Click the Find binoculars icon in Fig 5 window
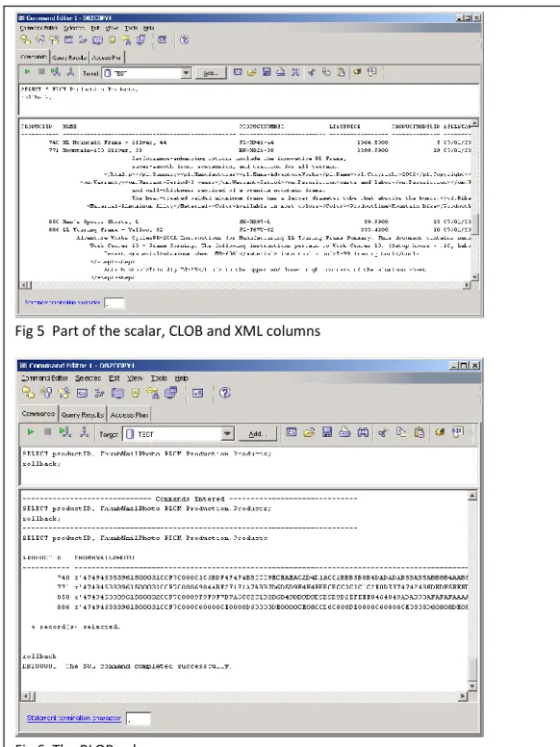This screenshot has height=747, width=560. tap(295, 72)
